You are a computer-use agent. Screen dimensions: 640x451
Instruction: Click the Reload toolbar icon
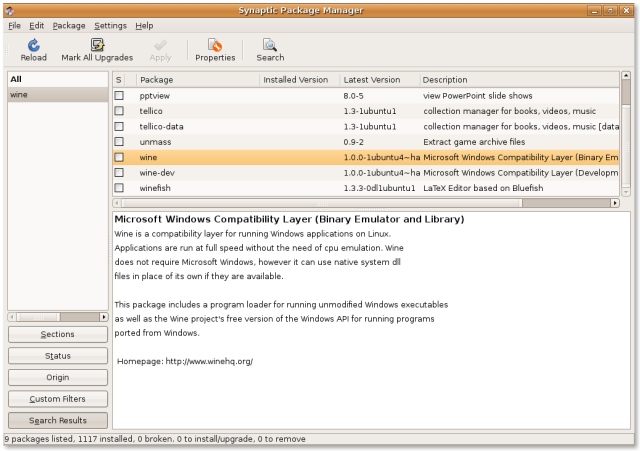coord(33,45)
